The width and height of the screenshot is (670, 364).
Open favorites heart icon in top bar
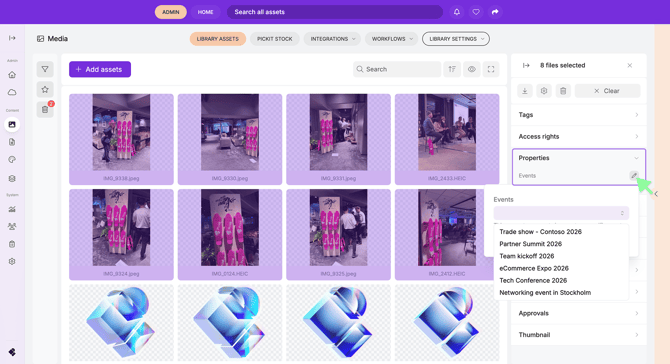[476, 12]
